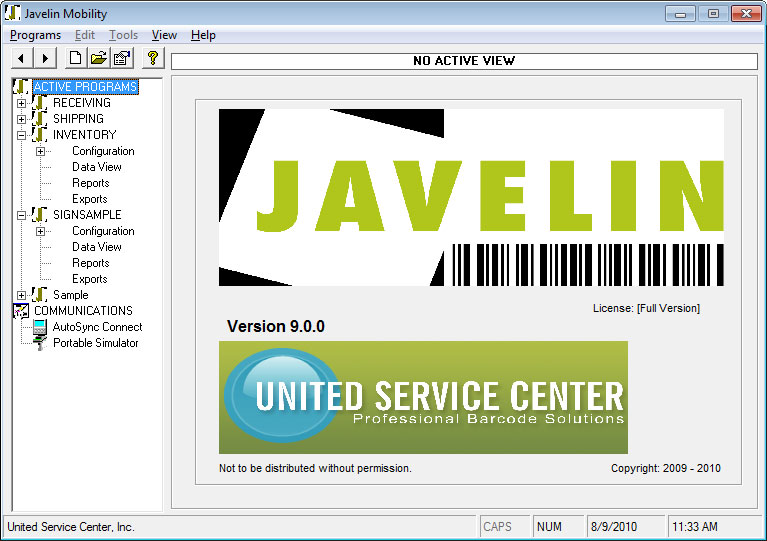Collapse the SIGNSAMPLE tree node
The image size is (767, 541).
[x=22, y=215]
